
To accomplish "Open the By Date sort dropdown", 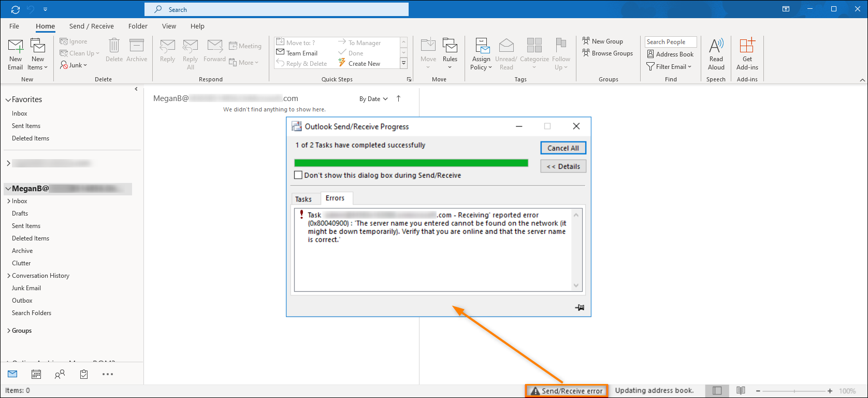I will (373, 99).
